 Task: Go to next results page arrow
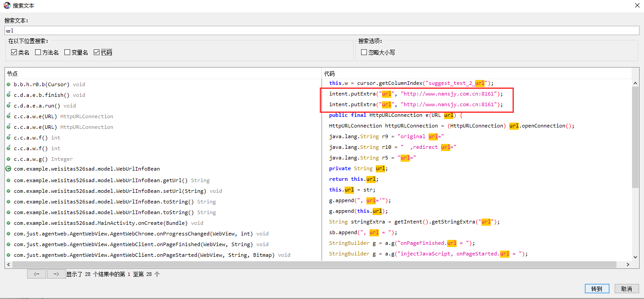[x=56, y=274]
